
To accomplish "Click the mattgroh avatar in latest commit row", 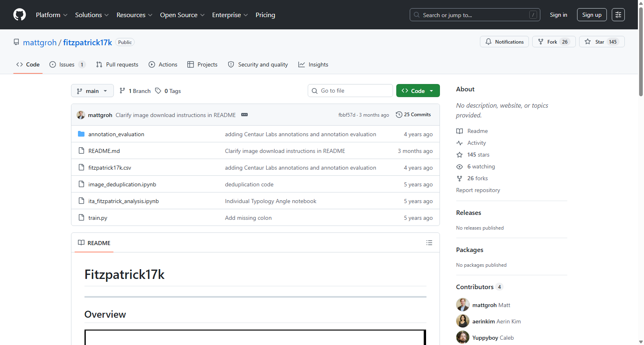I will [x=81, y=115].
